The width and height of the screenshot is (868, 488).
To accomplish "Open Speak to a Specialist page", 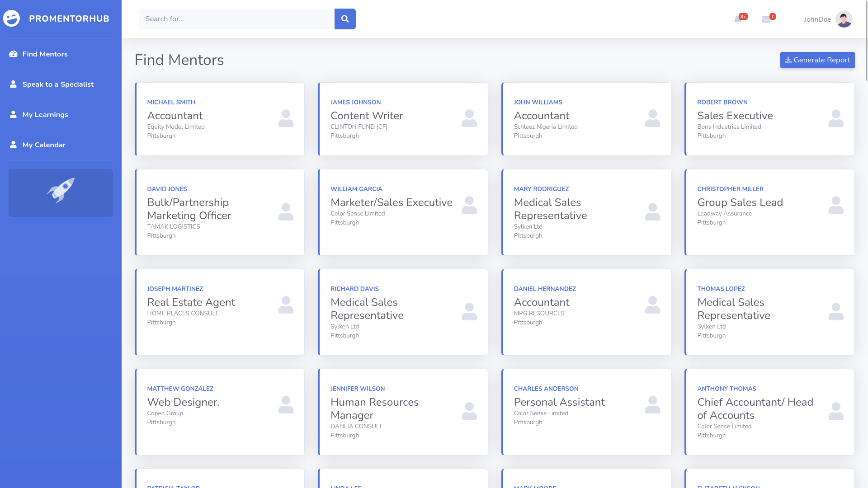I will [58, 84].
